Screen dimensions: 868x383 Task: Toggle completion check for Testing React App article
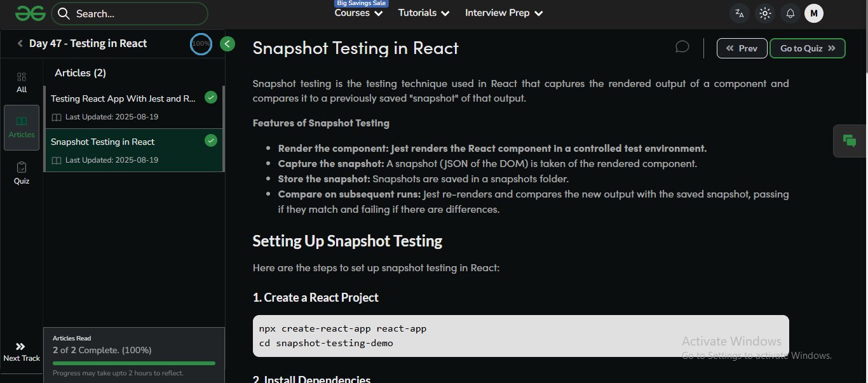pyautogui.click(x=211, y=98)
